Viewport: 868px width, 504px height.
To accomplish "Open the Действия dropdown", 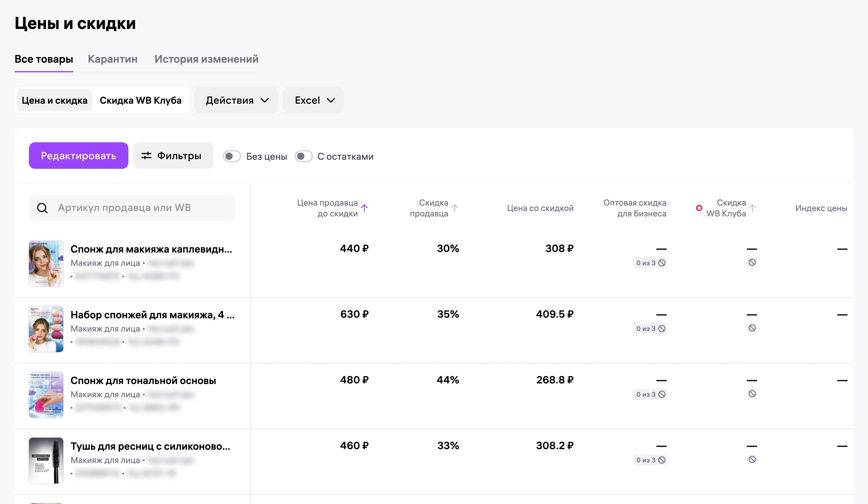I will click(236, 100).
